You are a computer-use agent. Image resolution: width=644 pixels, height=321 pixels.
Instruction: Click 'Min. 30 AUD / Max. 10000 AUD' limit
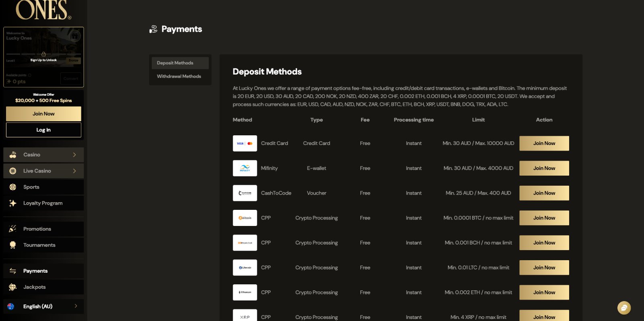[x=478, y=143]
